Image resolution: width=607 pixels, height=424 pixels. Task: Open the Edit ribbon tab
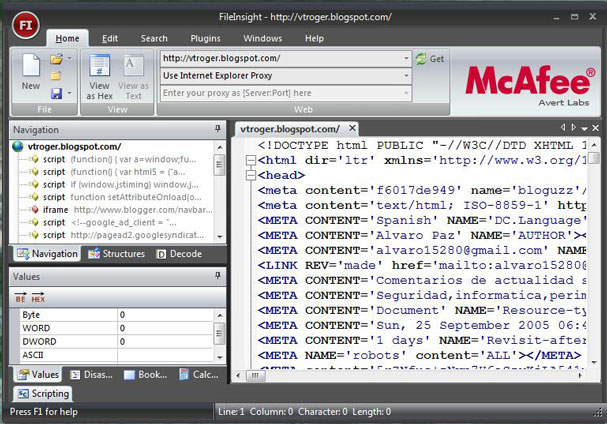(x=110, y=38)
